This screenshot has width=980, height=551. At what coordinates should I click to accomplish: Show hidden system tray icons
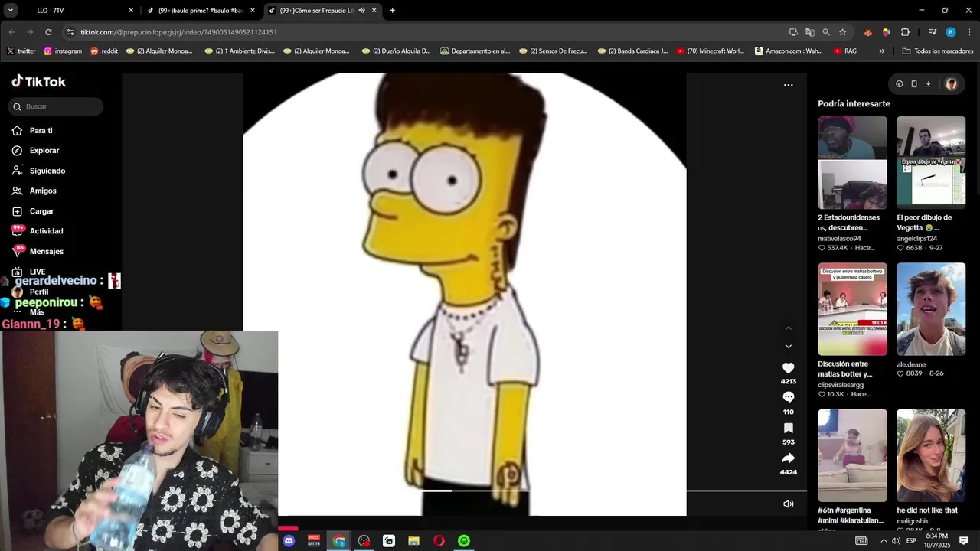tap(884, 540)
